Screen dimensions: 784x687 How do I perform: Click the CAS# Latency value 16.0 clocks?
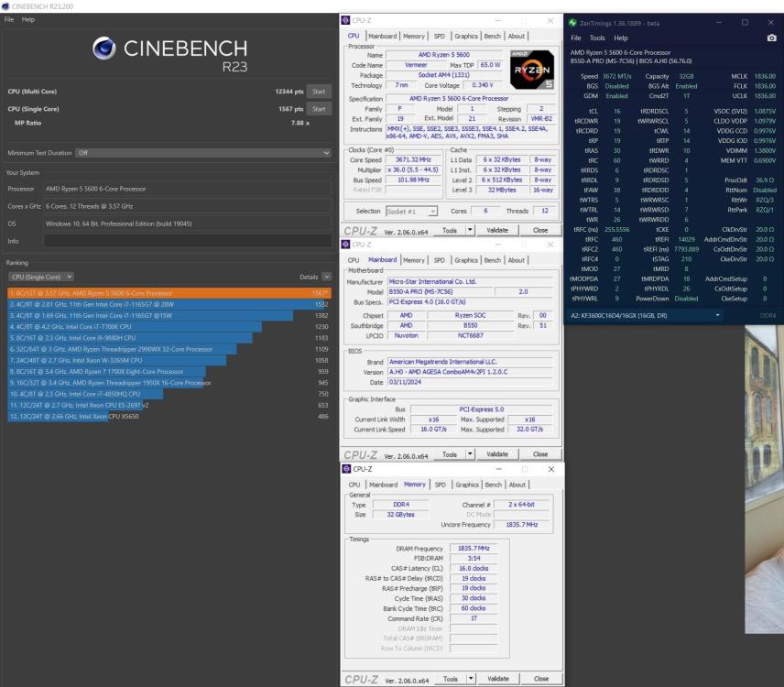(474, 569)
